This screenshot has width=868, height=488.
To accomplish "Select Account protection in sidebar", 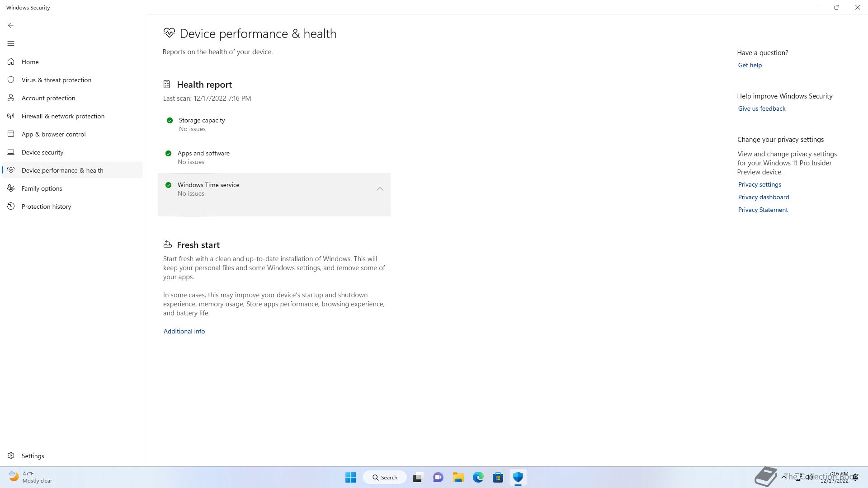I will pos(48,98).
